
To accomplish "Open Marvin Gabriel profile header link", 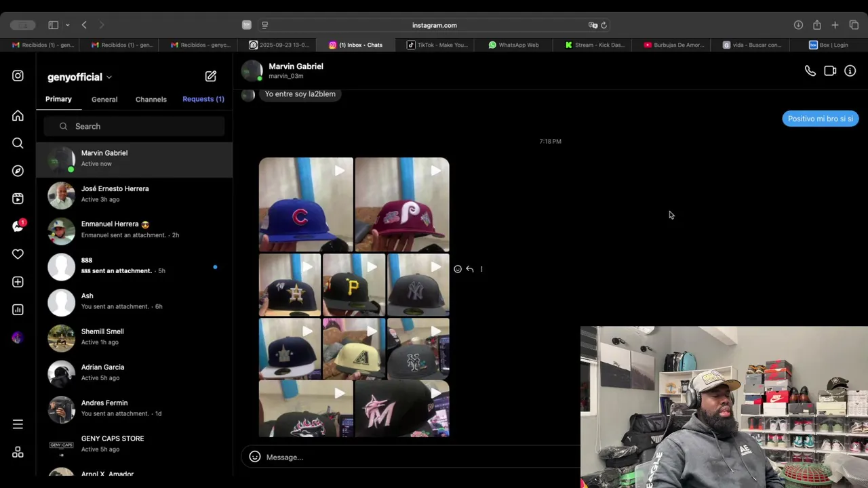I will [296, 70].
